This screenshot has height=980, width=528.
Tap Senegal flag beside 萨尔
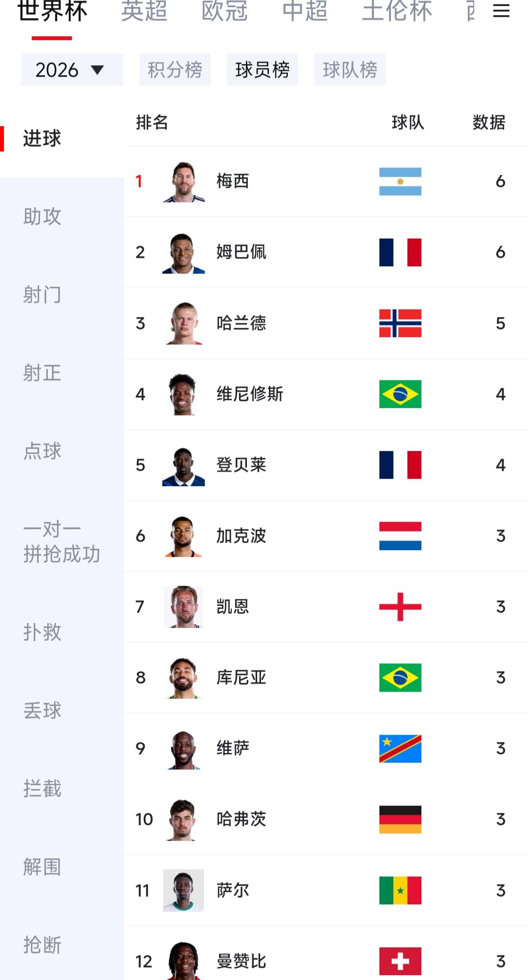[x=400, y=890]
